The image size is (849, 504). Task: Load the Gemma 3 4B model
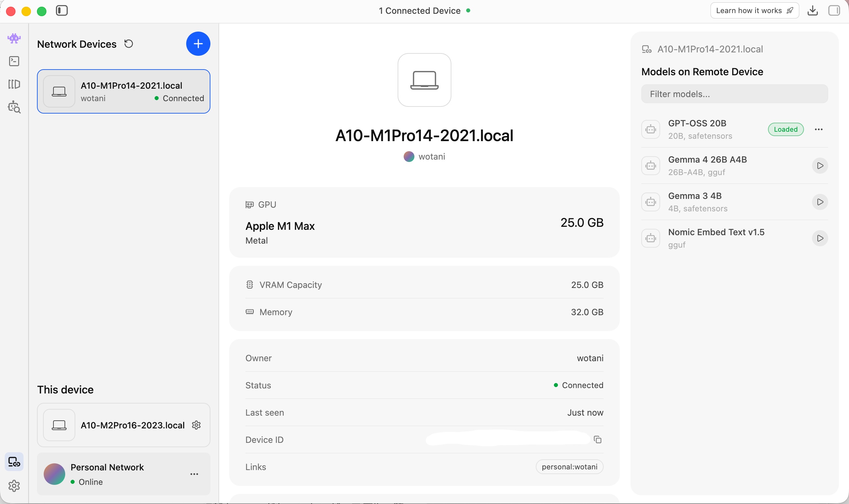click(x=820, y=202)
